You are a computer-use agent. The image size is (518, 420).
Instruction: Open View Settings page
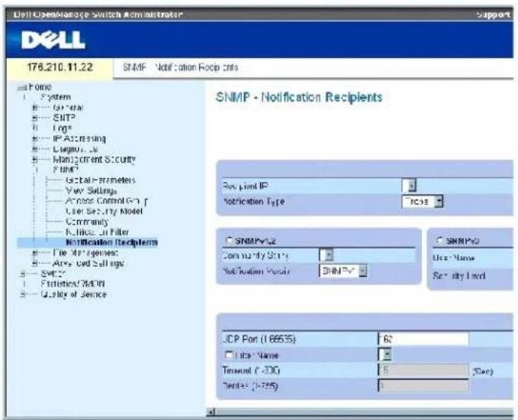pyautogui.click(x=91, y=191)
